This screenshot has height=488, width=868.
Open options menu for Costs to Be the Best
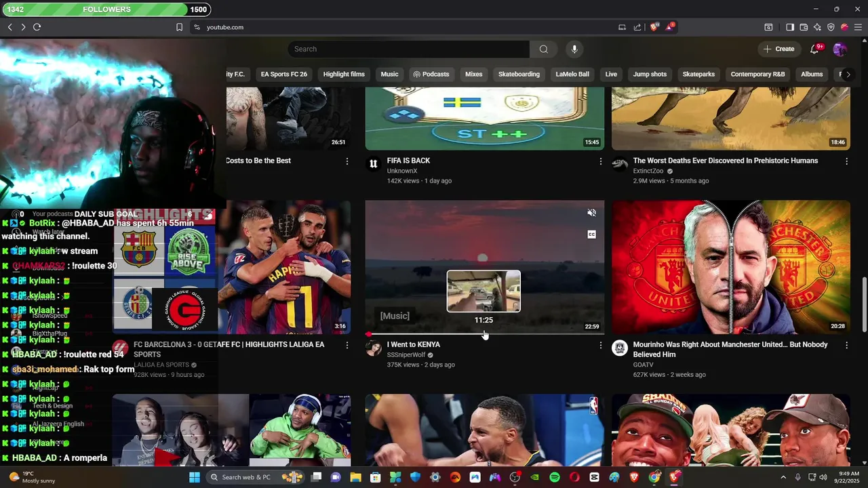pos(347,161)
